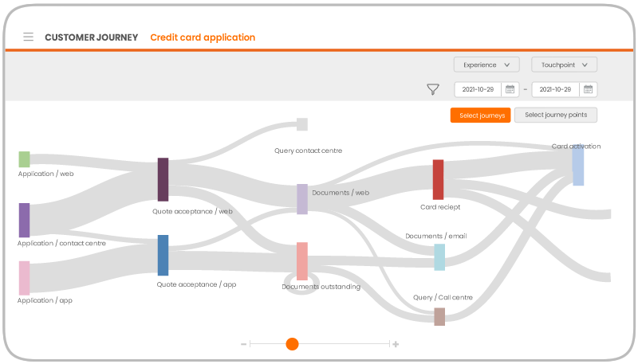638x364 pixels.
Task: Select the pink Documents outstanding node
Action: [302, 261]
